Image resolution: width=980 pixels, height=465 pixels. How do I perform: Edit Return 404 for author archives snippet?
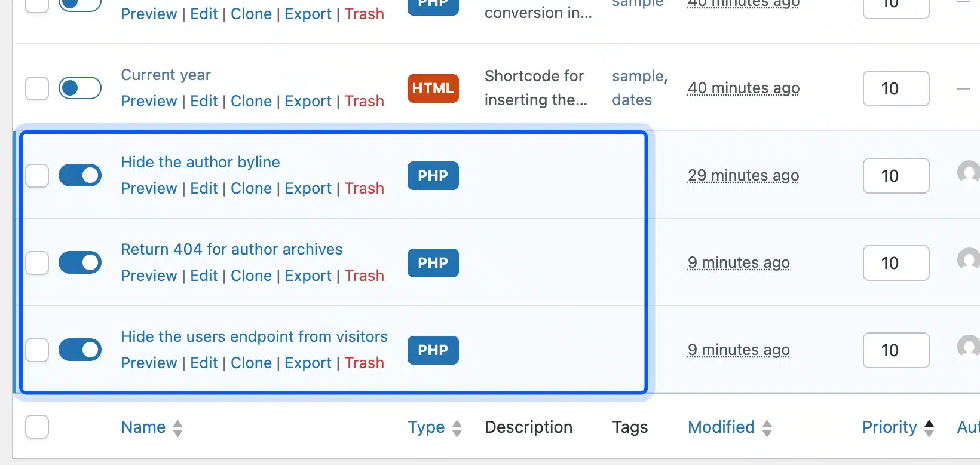click(x=204, y=276)
